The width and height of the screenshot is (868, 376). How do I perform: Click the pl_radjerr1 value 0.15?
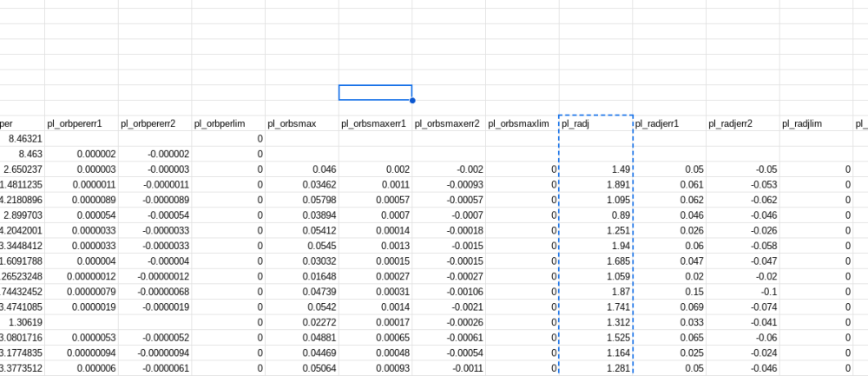670,292
